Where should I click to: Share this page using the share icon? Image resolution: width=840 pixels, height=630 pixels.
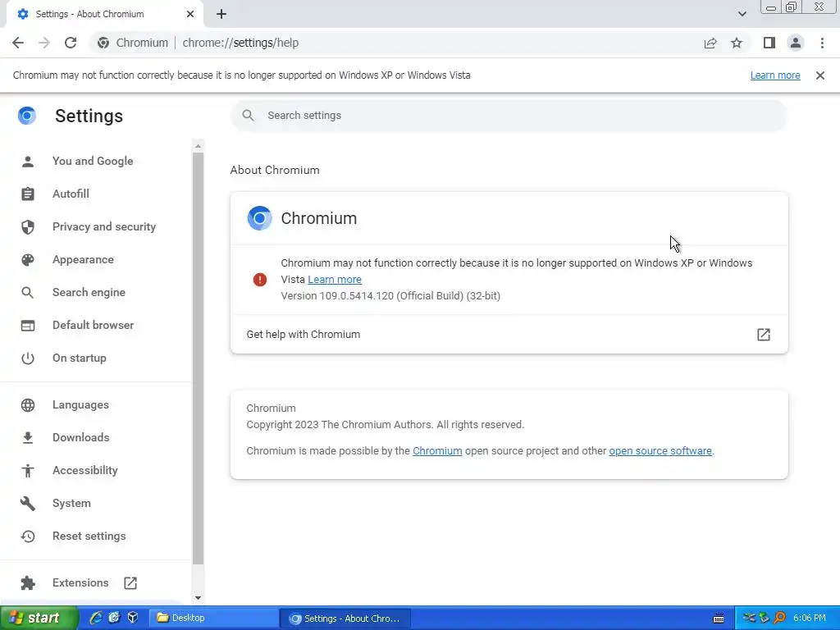tap(710, 43)
